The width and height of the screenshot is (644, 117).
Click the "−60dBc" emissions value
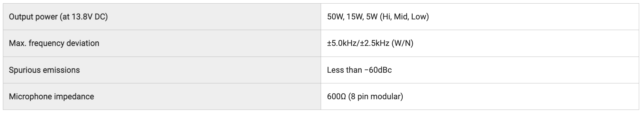[x=378, y=70]
